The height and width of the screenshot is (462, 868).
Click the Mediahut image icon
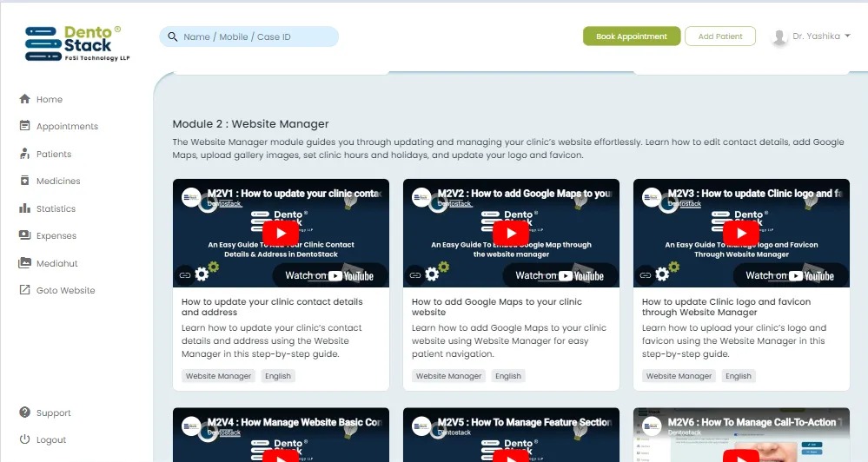click(x=24, y=263)
